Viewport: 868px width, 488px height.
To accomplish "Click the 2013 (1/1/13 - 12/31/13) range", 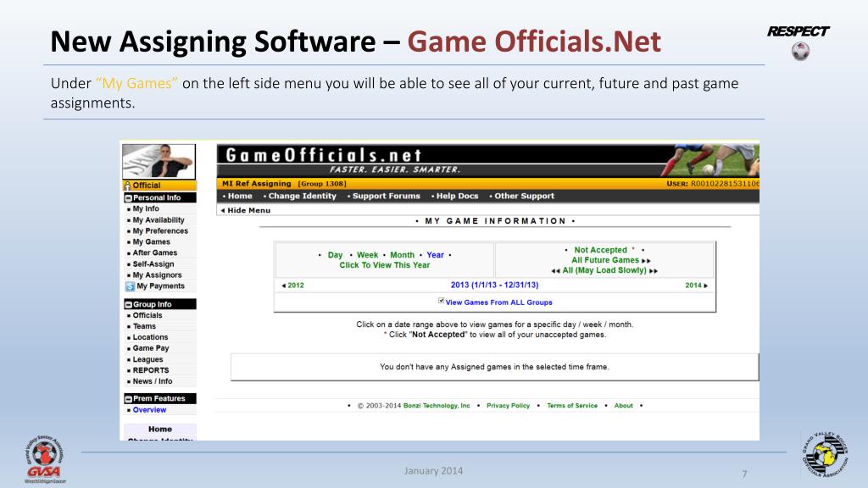I will click(494, 285).
